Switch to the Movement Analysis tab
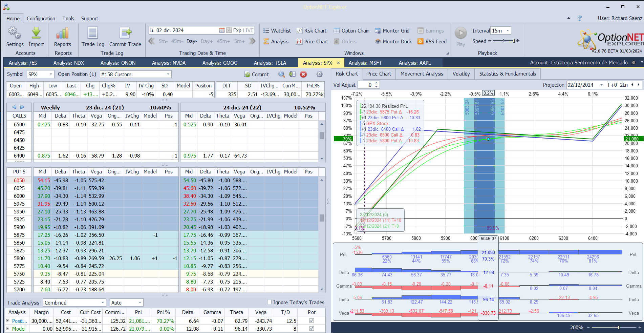Viewport: 644px width, 333px height. click(x=422, y=74)
